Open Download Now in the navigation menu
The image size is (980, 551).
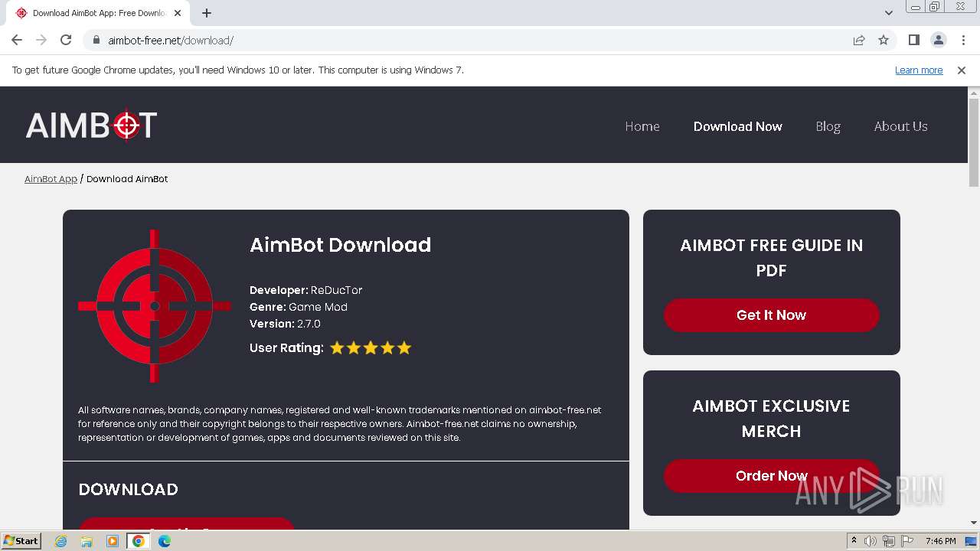coord(737,126)
